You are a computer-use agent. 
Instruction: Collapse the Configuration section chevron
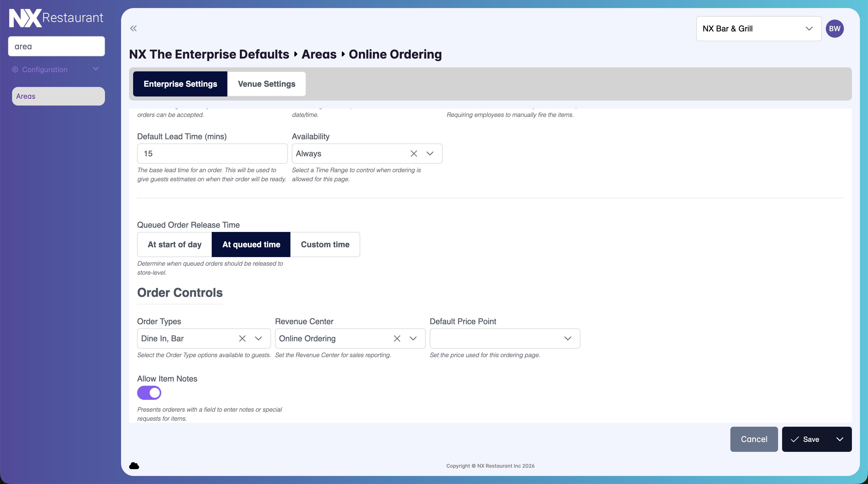click(96, 69)
